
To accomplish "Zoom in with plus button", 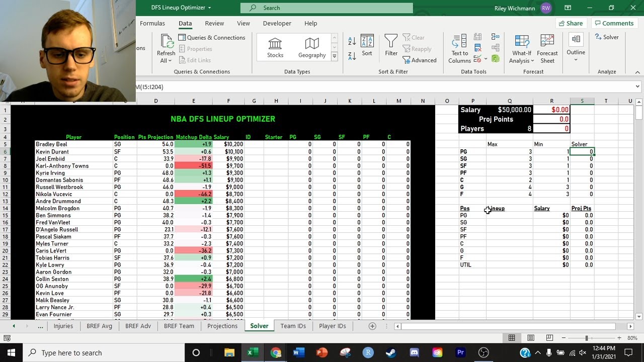I will click(619, 338).
